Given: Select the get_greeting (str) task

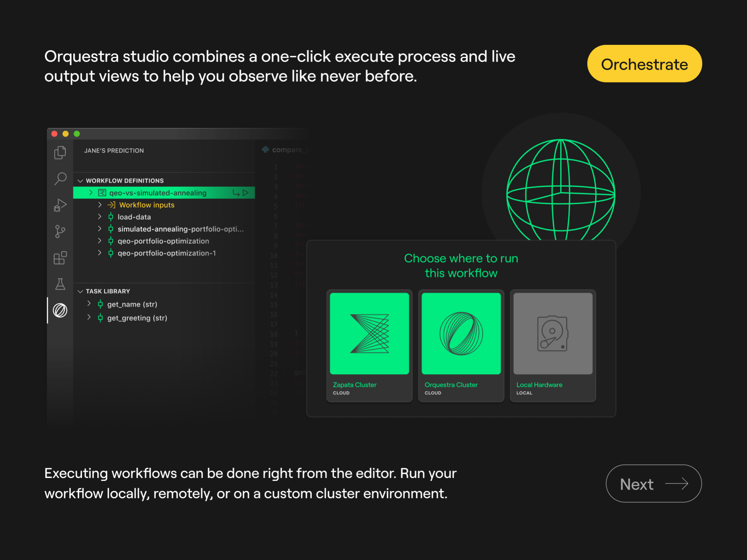Looking at the screenshot, I should click(x=137, y=318).
